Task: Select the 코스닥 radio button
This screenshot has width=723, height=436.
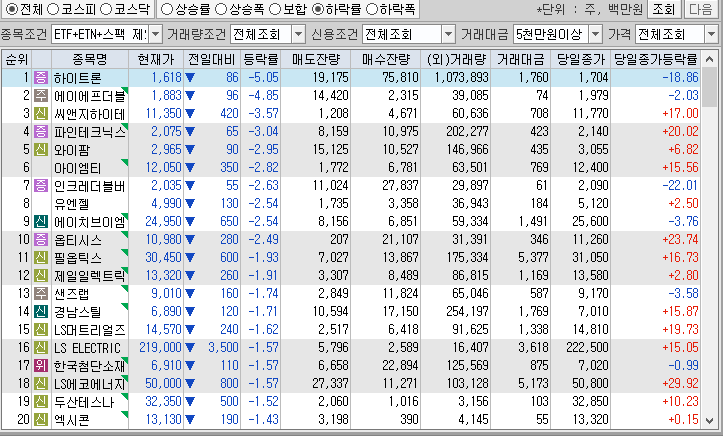Action: [106, 9]
